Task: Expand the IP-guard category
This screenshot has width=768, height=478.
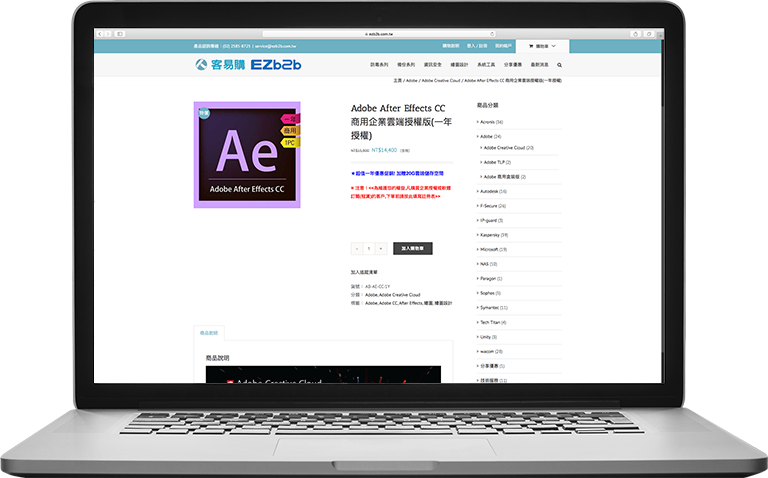Action: coord(490,220)
